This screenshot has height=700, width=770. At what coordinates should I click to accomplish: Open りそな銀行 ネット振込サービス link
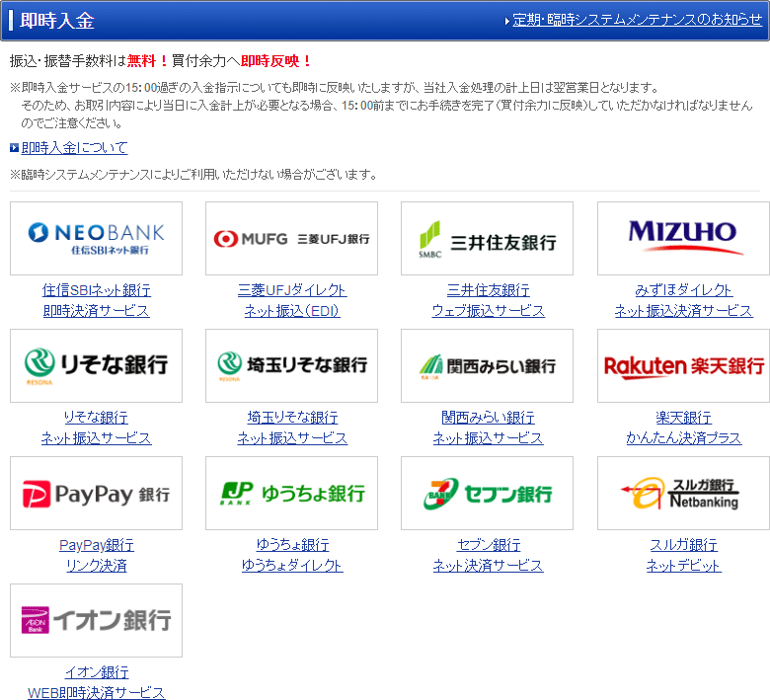97,428
